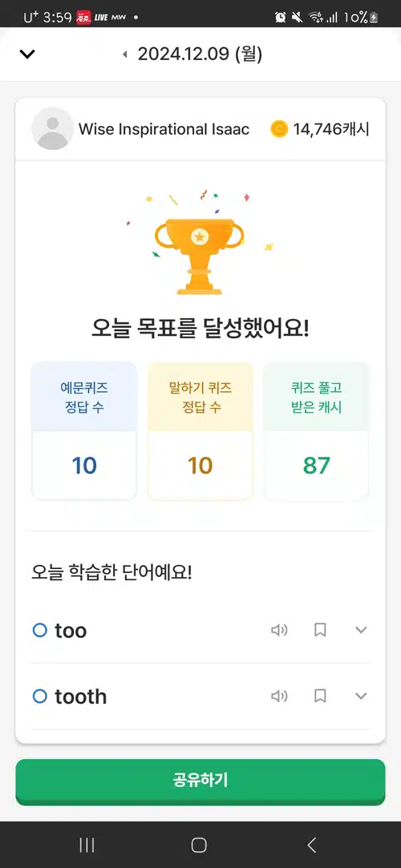Tap the Android home navigation icon

(x=199, y=845)
